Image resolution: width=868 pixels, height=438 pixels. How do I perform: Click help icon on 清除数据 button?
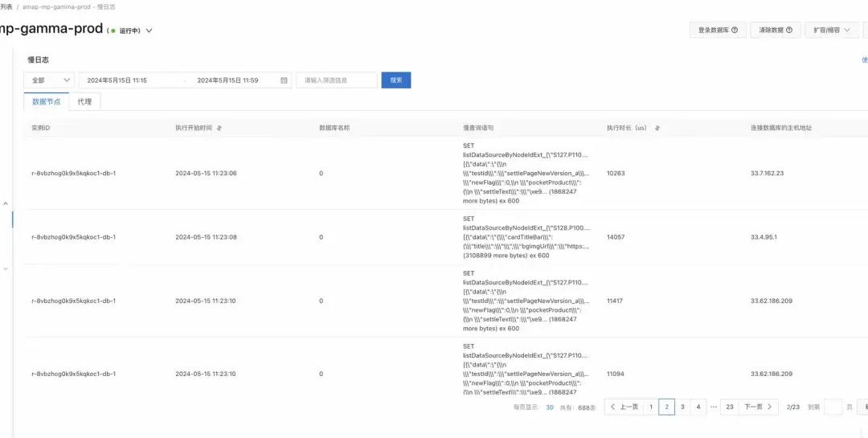click(x=789, y=31)
